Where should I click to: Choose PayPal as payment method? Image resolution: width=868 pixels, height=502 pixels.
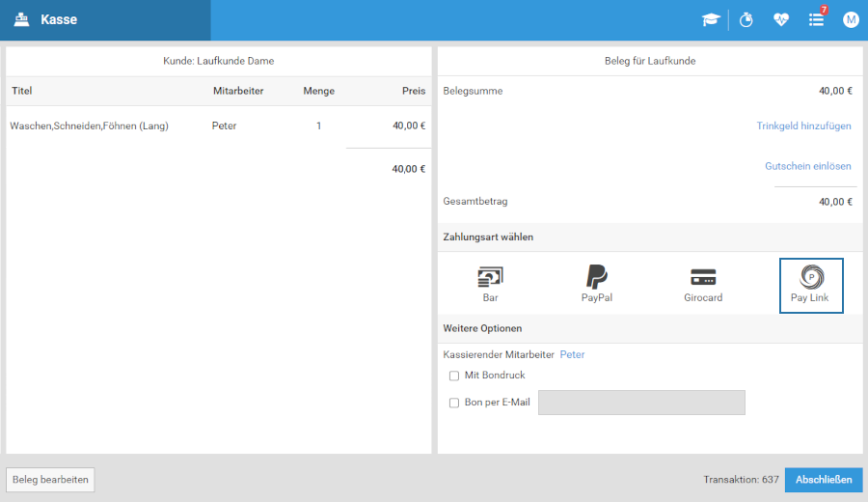point(597,285)
